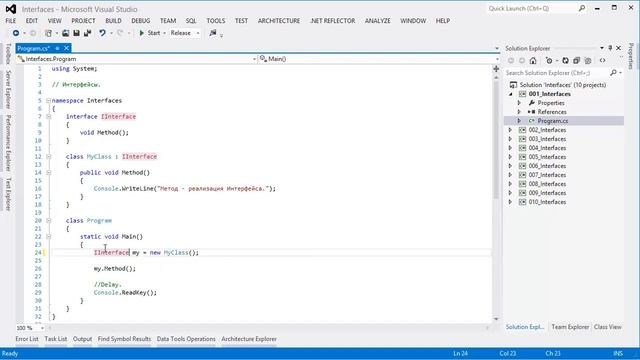
Task: Expand the 005_Interfaces project
Action: 510,157
